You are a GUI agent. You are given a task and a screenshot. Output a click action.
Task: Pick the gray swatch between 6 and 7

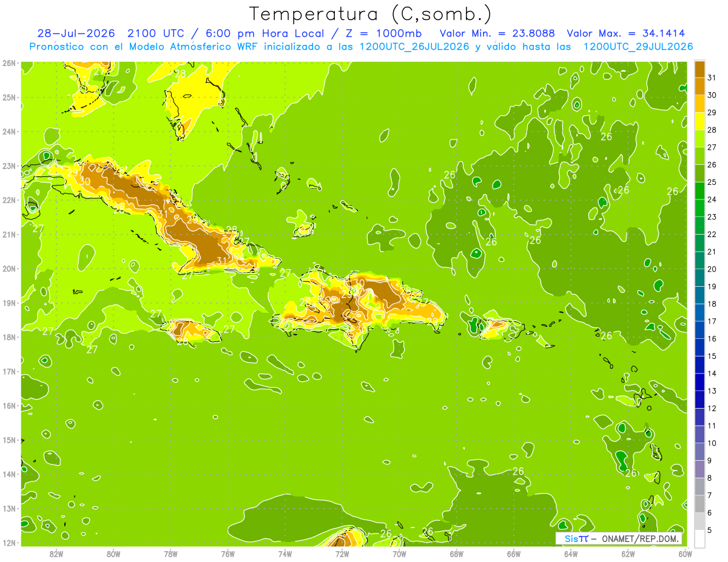(699, 504)
